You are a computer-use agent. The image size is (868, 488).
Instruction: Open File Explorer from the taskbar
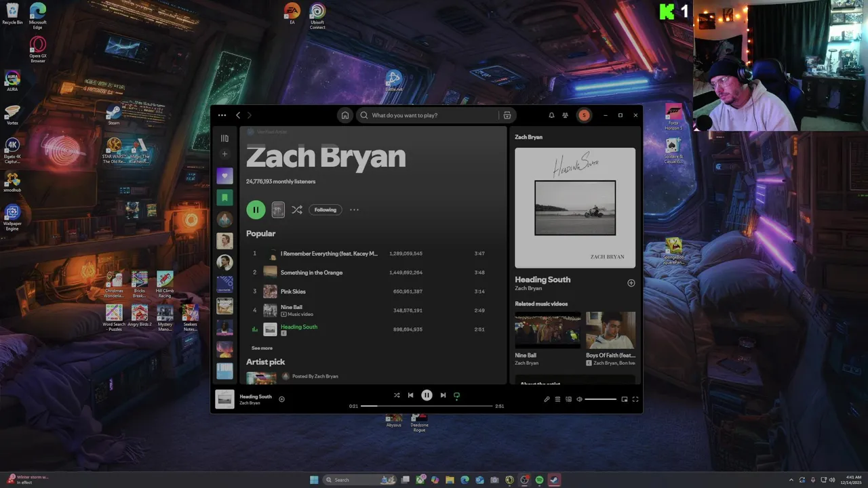pos(450,480)
